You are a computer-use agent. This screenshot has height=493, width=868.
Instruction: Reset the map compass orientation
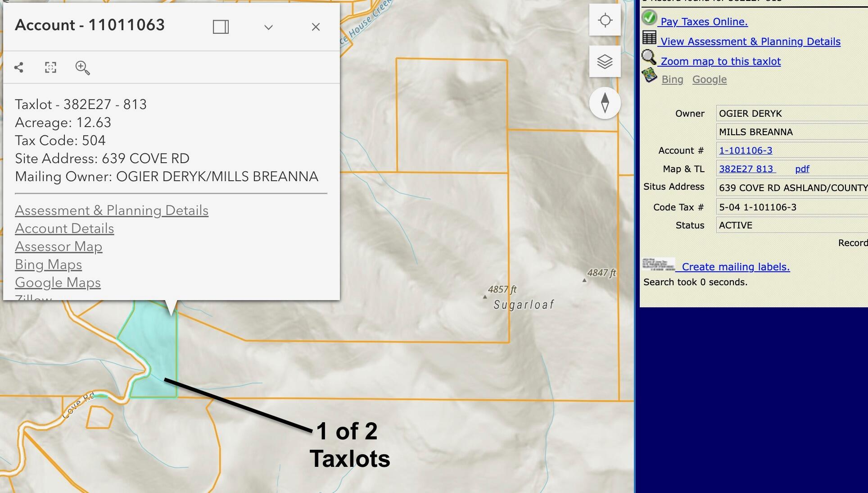click(x=605, y=103)
